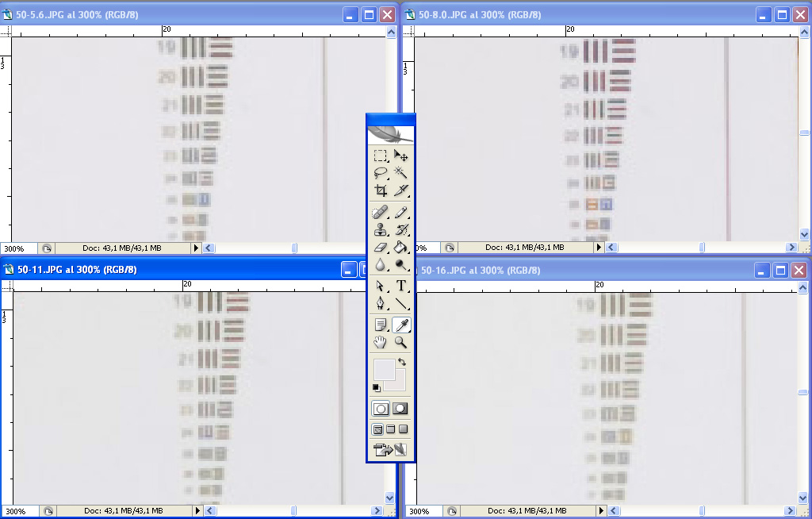Select the Rectangular Marquee tool
Viewport: 812px width, 519px height.
click(381, 156)
